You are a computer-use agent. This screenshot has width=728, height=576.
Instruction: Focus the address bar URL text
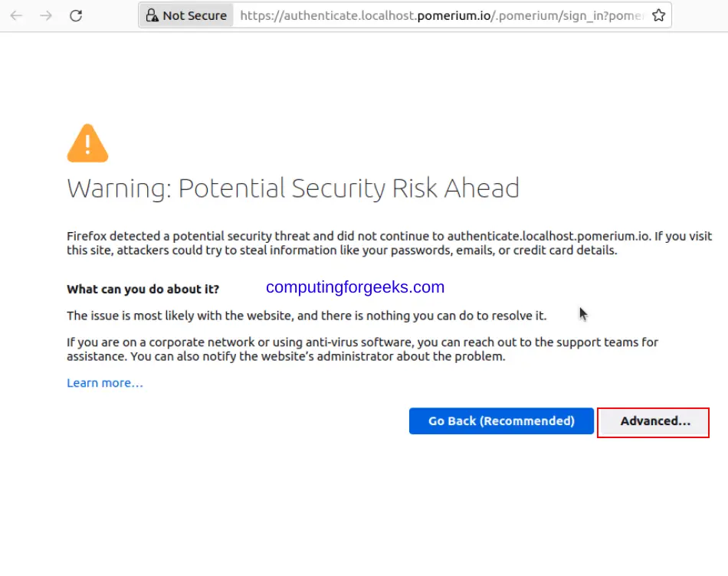[x=441, y=15]
